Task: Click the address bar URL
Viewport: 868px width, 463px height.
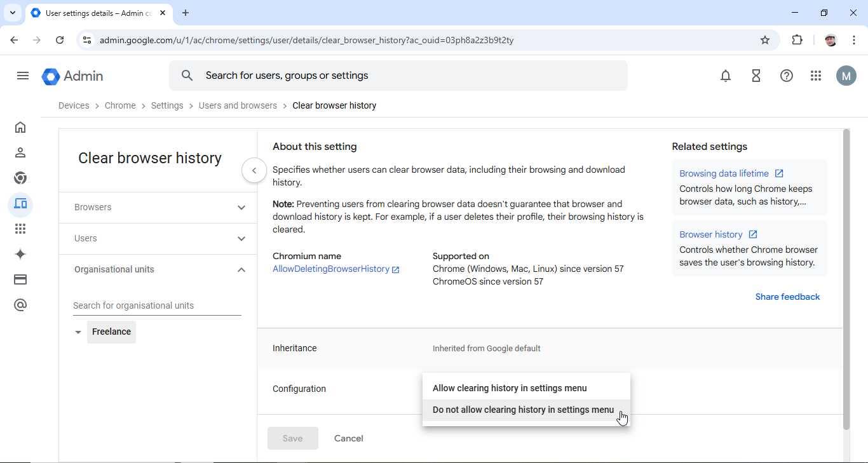Action: pyautogui.click(x=306, y=40)
